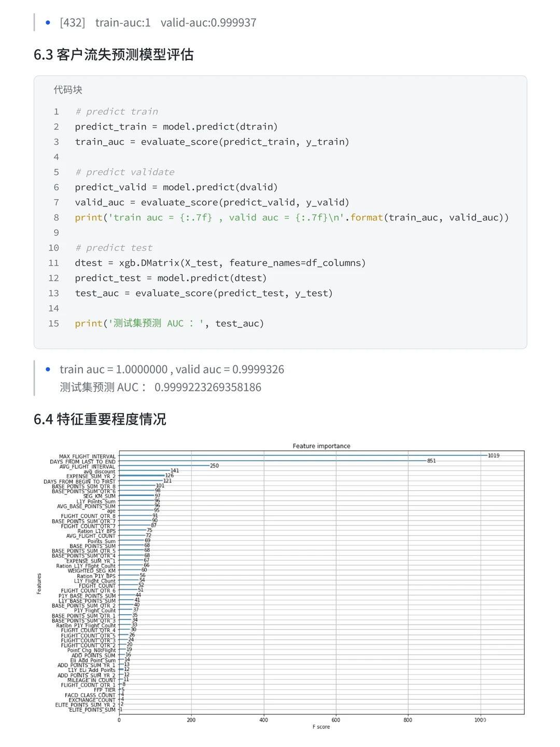Click the DAYS_FROM_LAST_TO_END feature label
This screenshot has height=747, width=560.
[x=82, y=462]
